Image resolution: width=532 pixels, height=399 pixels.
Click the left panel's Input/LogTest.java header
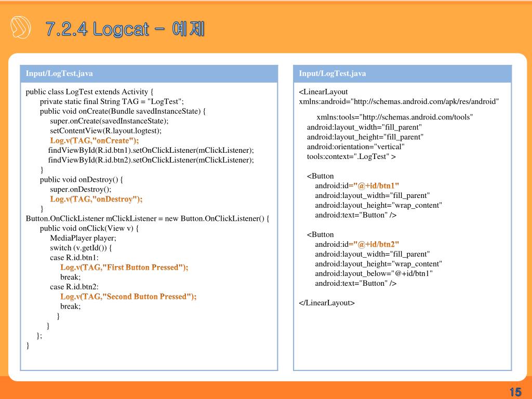[60, 73]
